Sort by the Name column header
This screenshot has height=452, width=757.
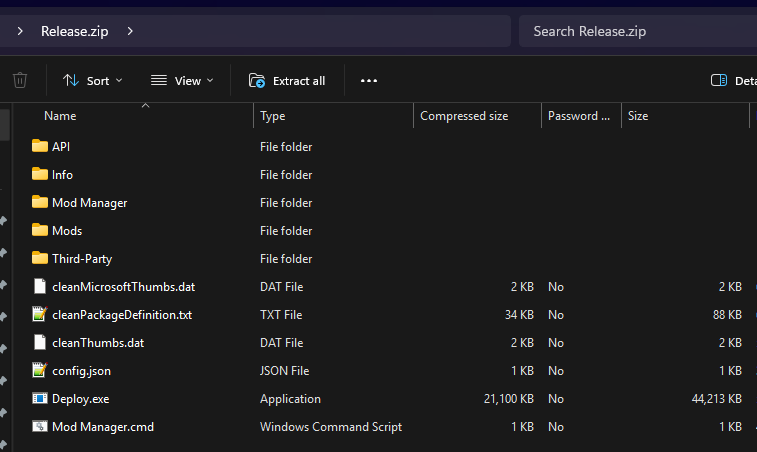[60, 116]
